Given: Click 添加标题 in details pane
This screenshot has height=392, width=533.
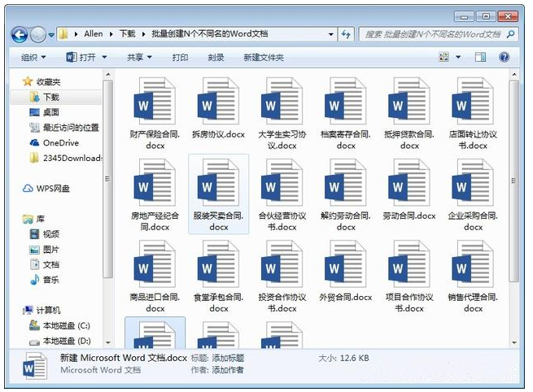Looking at the screenshot, I should click(228, 358).
